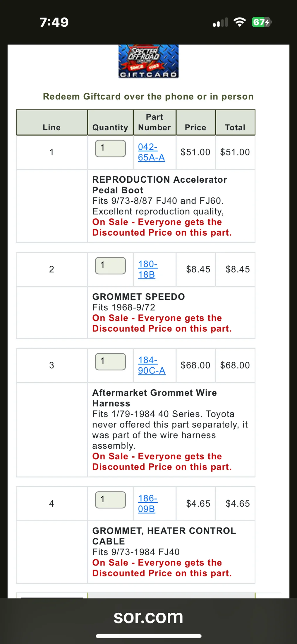297x644 pixels.
Task: Open part number 184-90C-A link
Action: pos(152,365)
